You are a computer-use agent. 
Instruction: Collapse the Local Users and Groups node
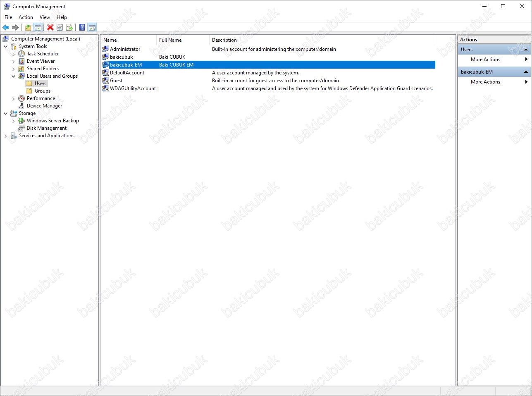(x=13, y=76)
